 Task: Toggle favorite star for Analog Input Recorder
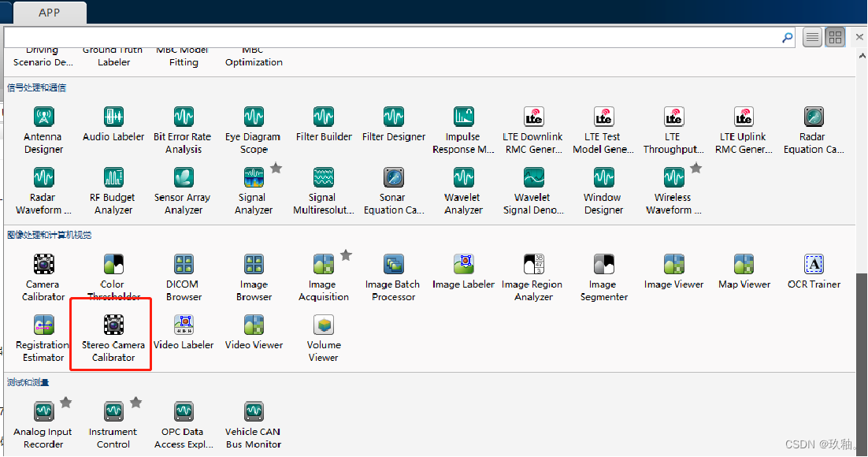tap(66, 402)
